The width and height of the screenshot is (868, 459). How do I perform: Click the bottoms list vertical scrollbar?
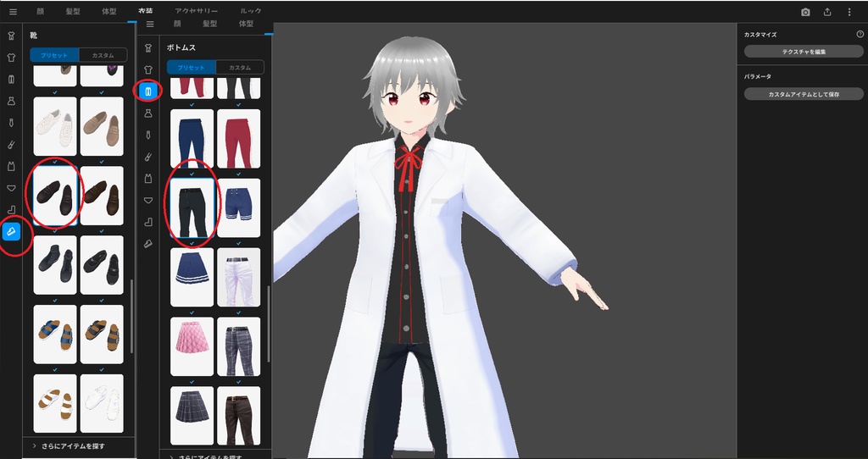269,324
